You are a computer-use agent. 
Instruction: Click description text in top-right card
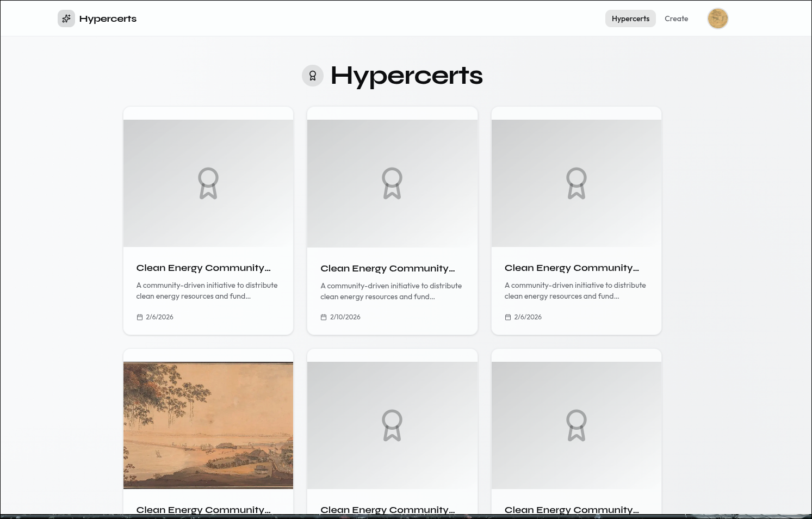point(575,291)
